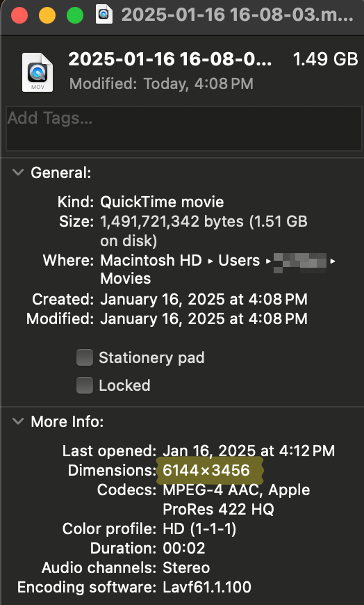Close the Info window using the red button

(x=19, y=15)
